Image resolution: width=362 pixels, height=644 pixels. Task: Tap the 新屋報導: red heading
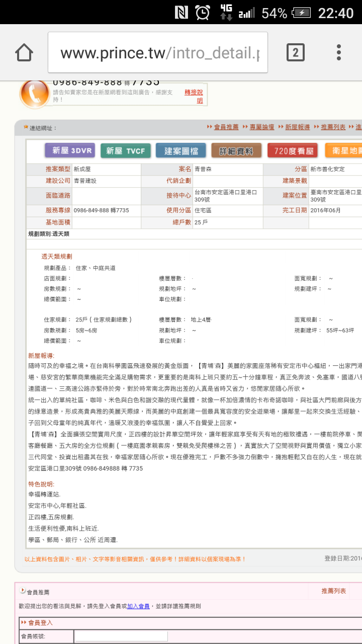pos(41,355)
